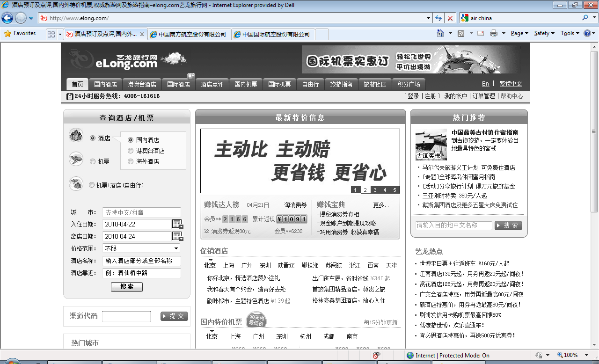Click the 搜索 hotel search button
This screenshot has width=599, height=364.
[127, 287]
